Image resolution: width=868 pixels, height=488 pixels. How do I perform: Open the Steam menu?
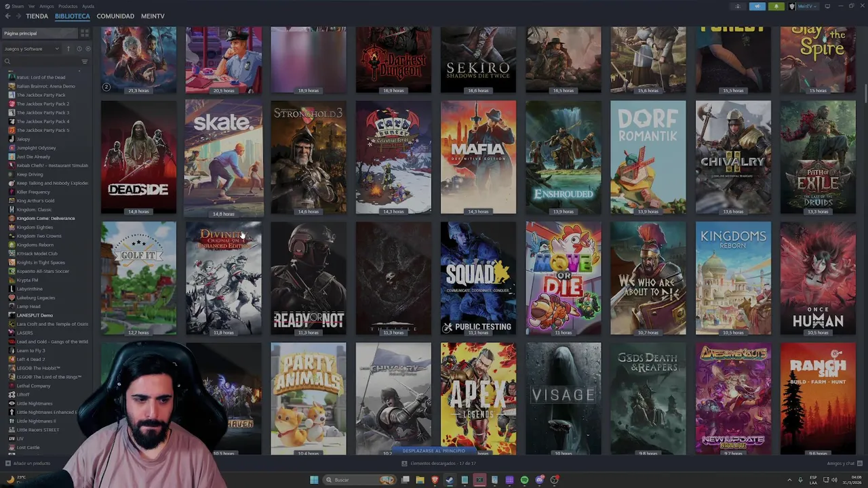(15, 6)
